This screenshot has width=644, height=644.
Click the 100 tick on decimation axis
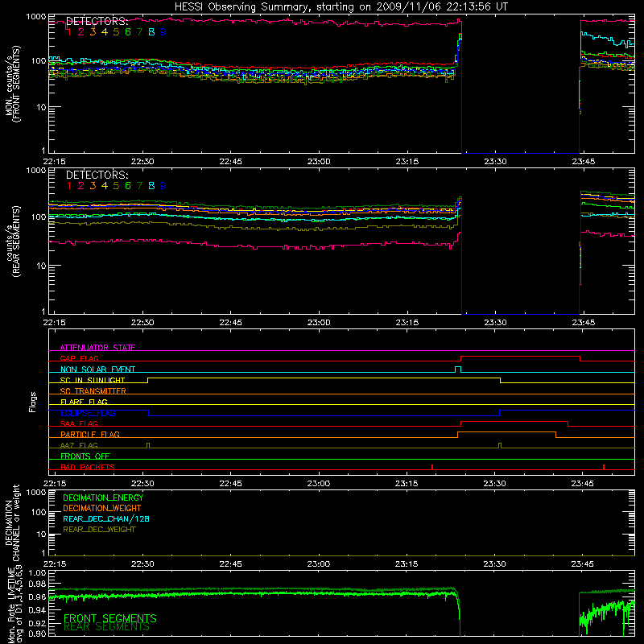coord(39,512)
